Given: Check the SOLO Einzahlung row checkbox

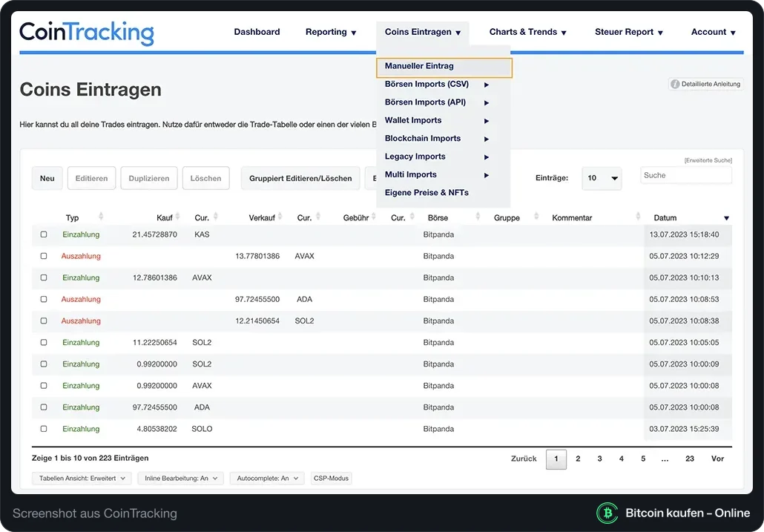Looking at the screenshot, I should point(44,429).
